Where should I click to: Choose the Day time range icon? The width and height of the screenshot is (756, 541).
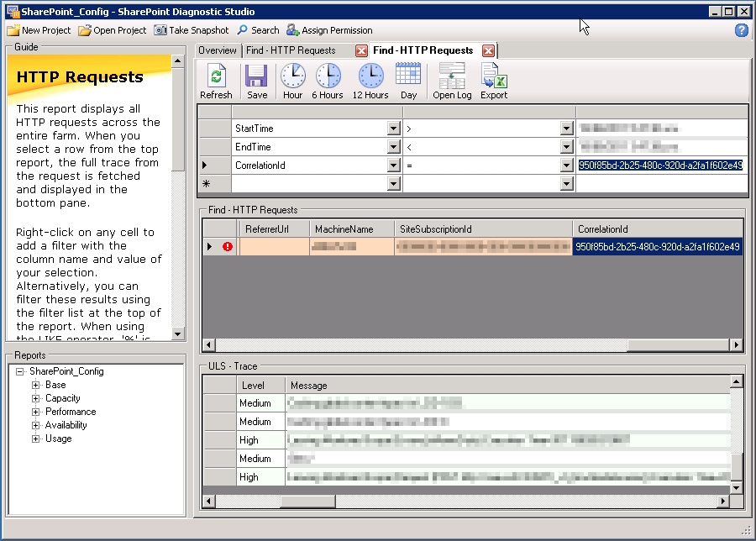pos(408,81)
